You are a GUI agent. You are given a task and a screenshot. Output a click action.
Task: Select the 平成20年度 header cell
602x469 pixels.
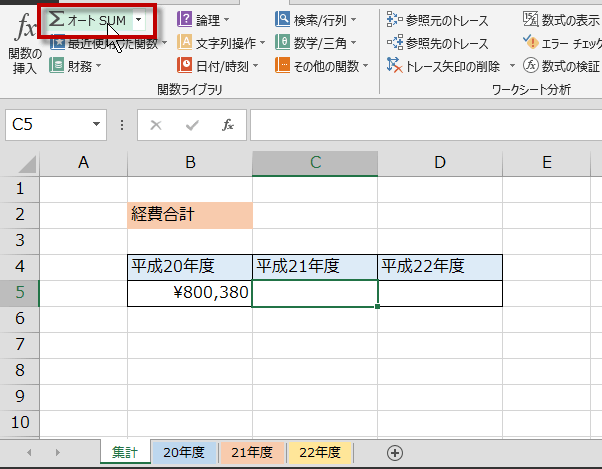click(190, 267)
